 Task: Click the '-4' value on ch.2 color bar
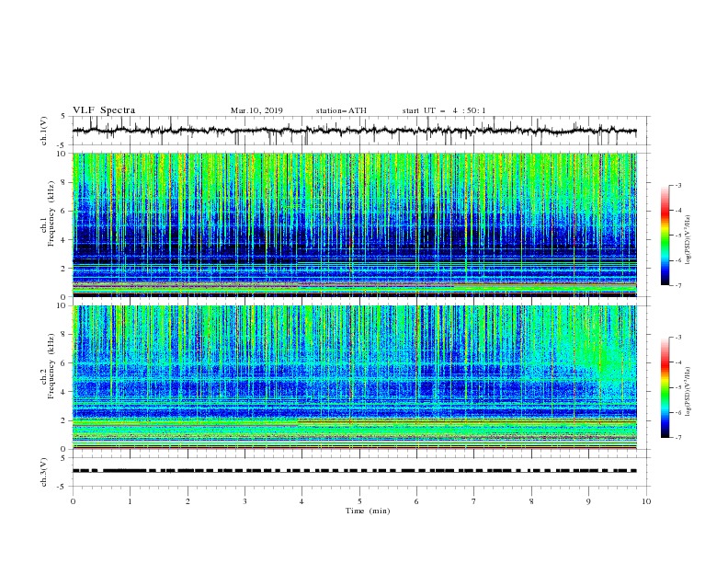click(x=677, y=362)
